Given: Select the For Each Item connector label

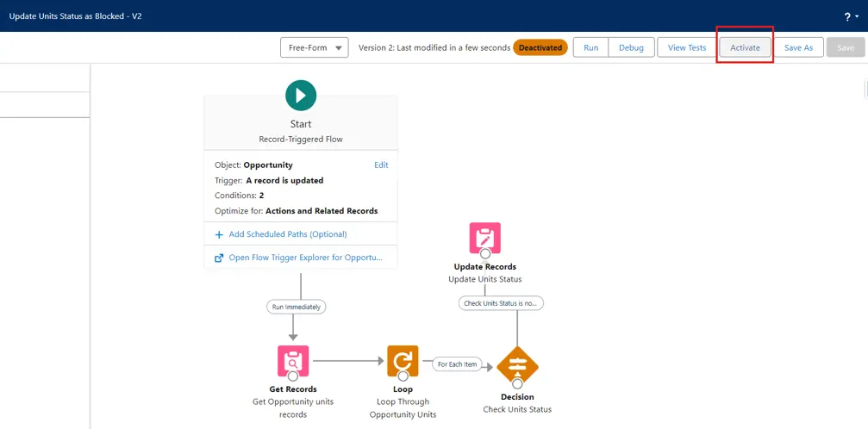Looking at the screenshot, I should 459,364.
